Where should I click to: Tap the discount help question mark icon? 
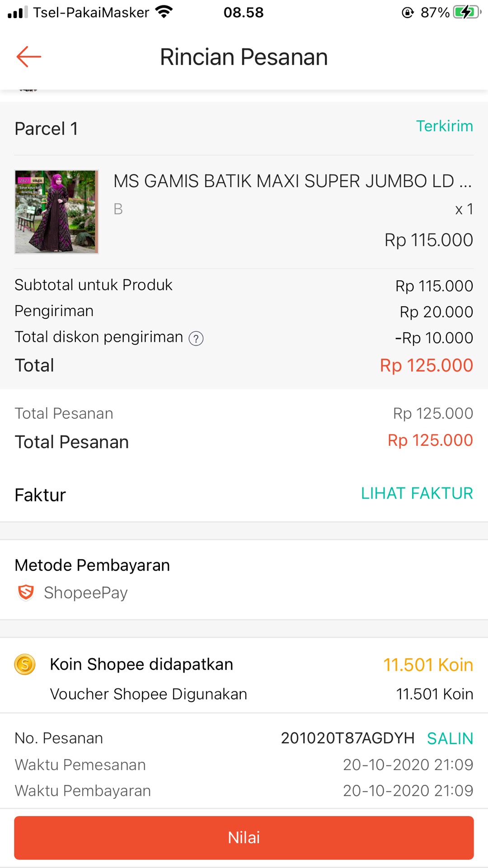(196, 338)
